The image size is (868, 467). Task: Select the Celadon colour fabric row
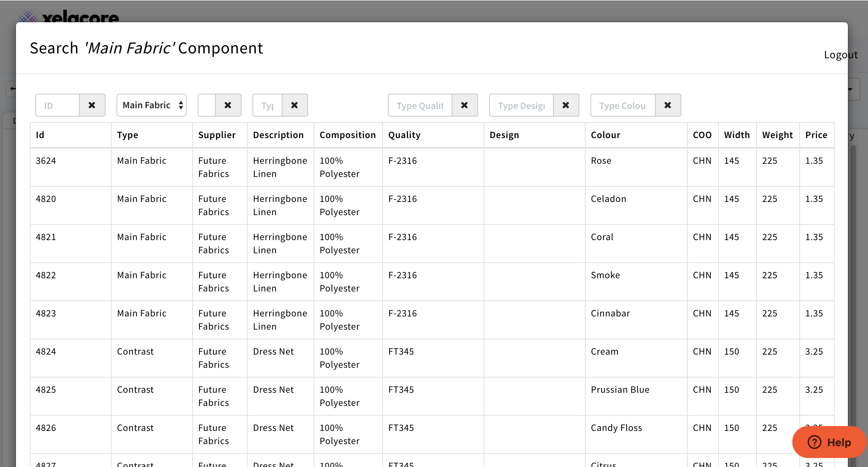pos(609,199)
